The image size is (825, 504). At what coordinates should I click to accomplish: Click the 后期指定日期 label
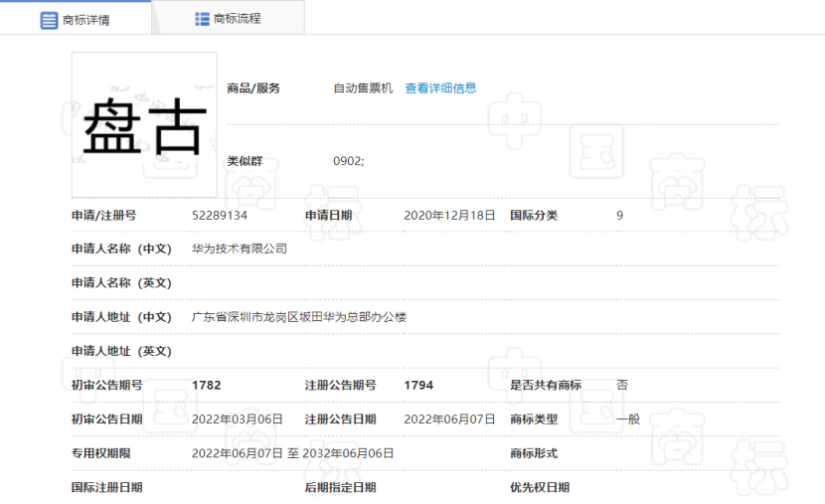(x=340, y=488)
